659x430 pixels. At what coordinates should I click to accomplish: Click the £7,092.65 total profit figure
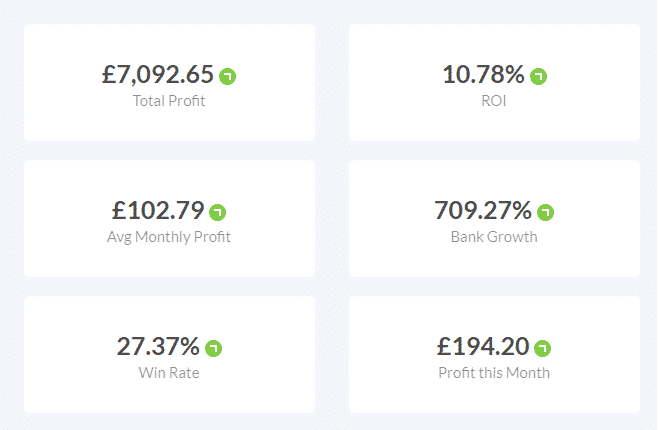(x=158, y=75)
